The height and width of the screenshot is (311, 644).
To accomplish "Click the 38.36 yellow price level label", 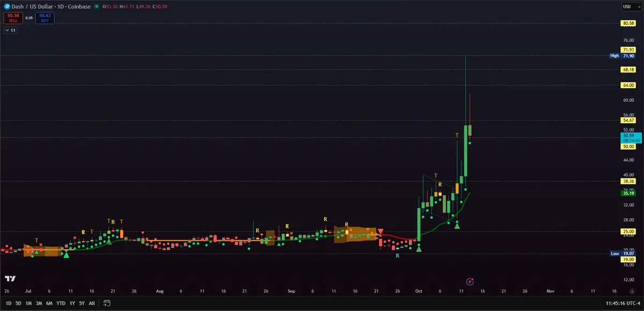I will [x=628, y=182].
